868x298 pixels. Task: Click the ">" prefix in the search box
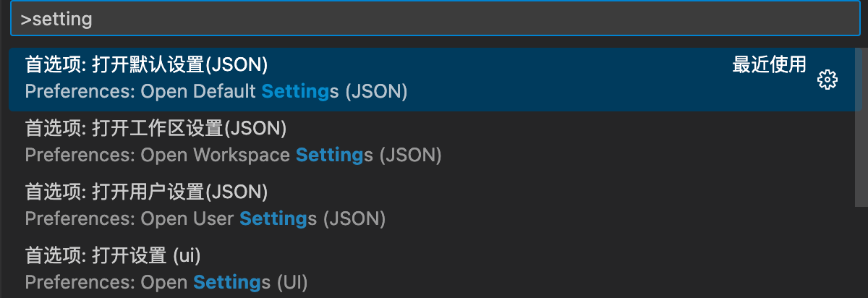tap(25, 20)
